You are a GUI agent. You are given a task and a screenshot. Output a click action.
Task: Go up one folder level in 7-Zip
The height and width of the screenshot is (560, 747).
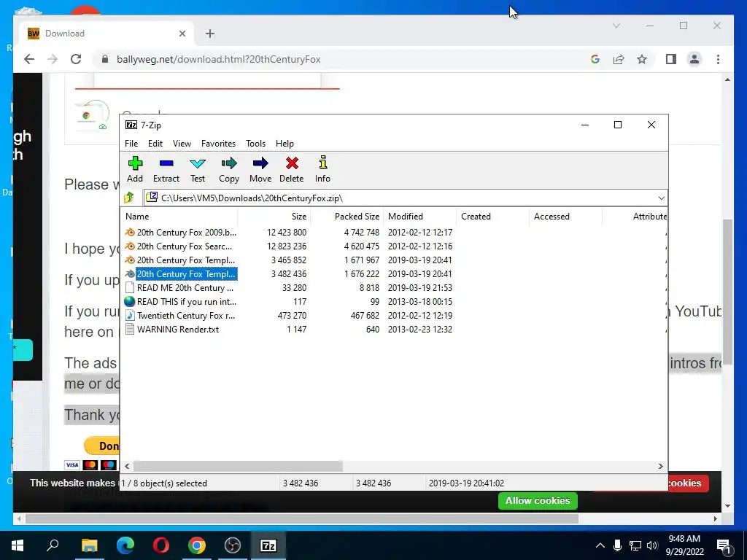click(129, 198)
